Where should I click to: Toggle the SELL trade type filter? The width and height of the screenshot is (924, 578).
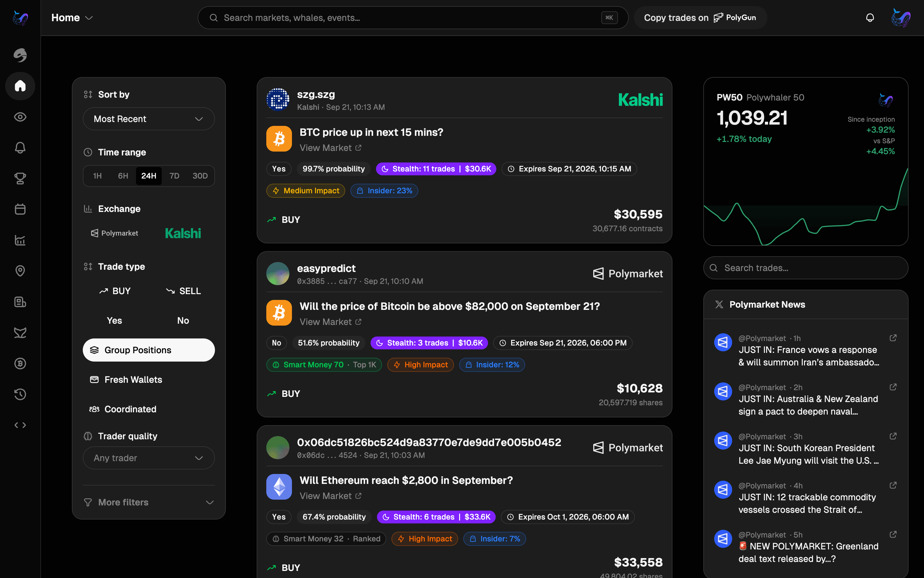183,291
